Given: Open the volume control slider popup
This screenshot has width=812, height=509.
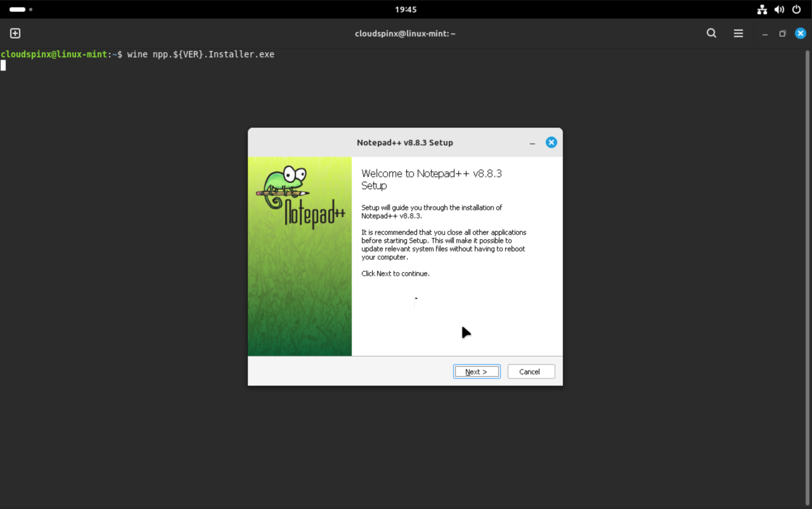Looking at the screenshot, I should point(779,9).
